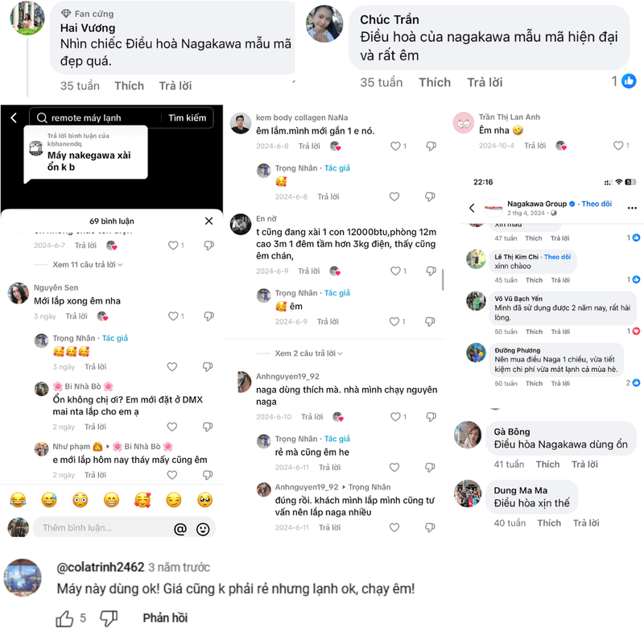This screenshot has width=644, height=644.
Task: Reply to @colatrinh2462 with Phản hồi
Action: click(165, 617)
